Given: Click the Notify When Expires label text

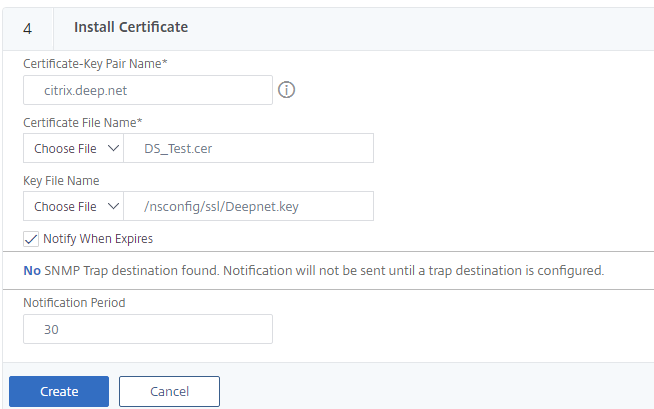Looking at the screenshot, I should tap(98, 239).
